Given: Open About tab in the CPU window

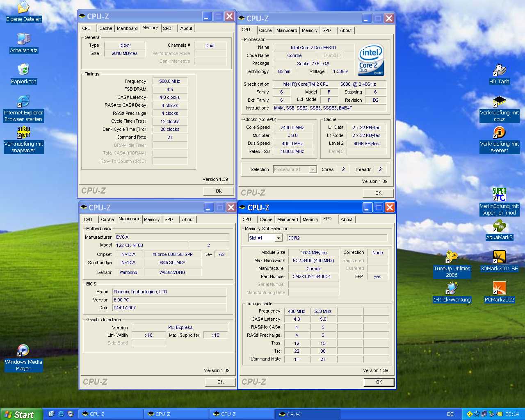Looking at the screenshot, I should click(x=345, y=30).
